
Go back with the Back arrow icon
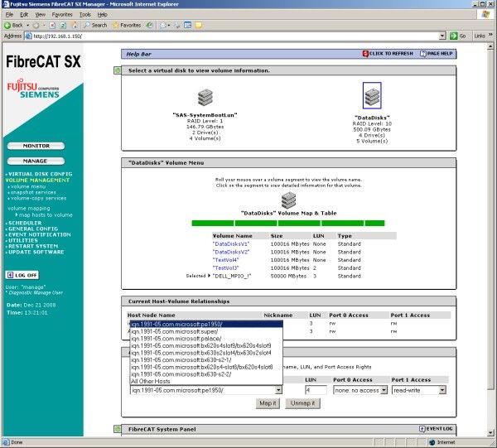pyautogui.click(x=7, y=25)
